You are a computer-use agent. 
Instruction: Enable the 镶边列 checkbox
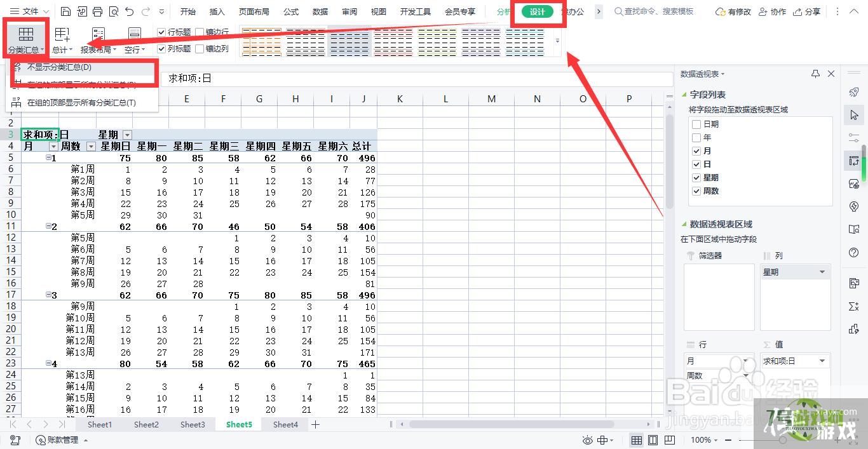tap(200, 48)
